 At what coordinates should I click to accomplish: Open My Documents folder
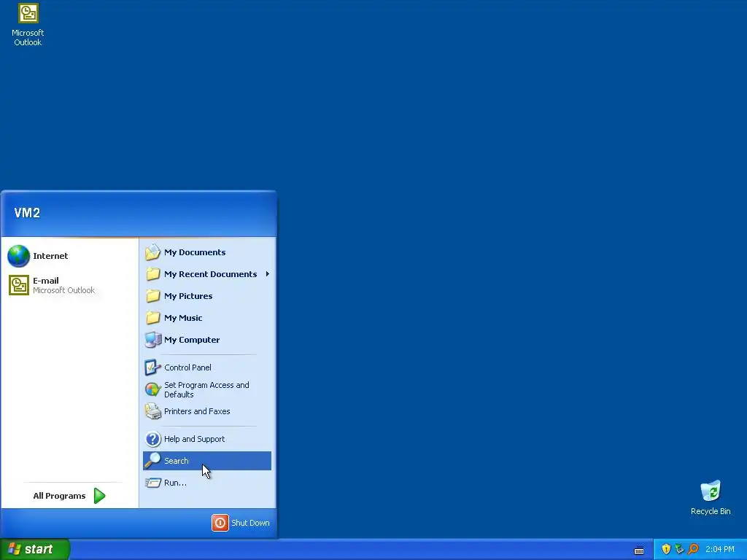207,252
